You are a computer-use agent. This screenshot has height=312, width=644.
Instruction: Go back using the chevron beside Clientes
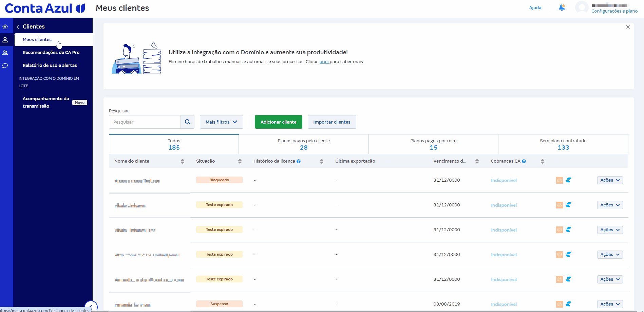pos(18,27)
